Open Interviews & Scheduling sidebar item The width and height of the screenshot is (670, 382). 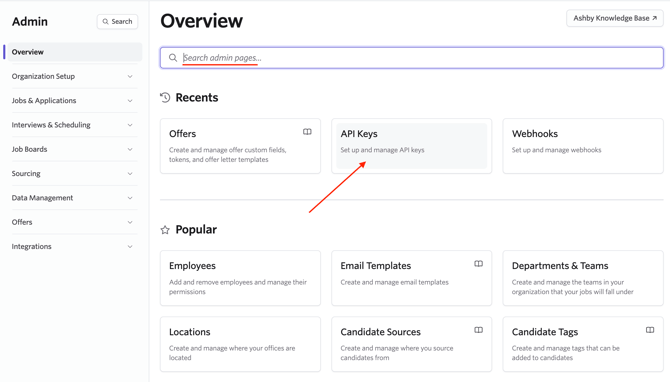pos(74,125)
